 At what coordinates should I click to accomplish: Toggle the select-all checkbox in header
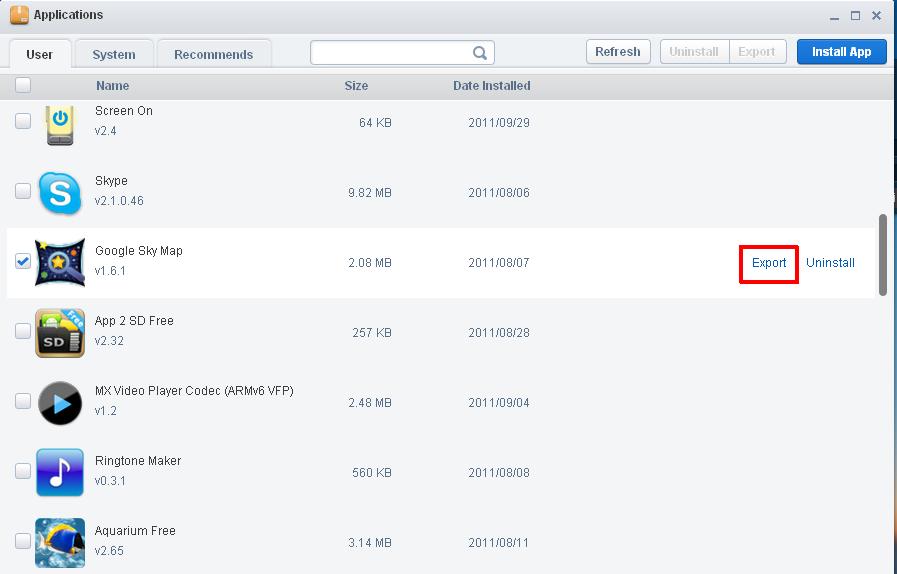pos(23,85)
